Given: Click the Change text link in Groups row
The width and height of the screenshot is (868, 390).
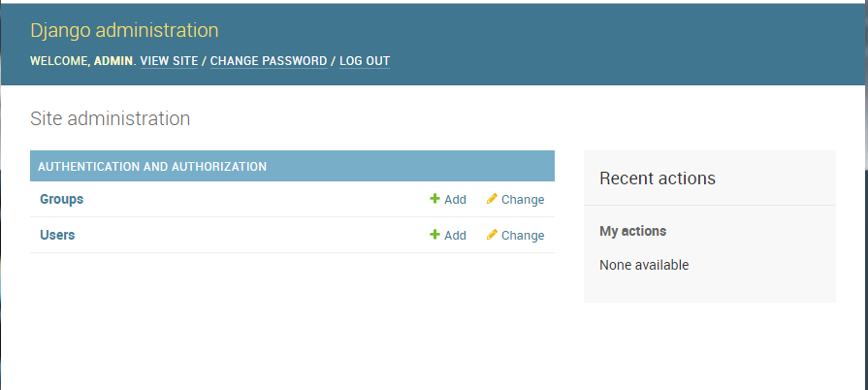Looking at the screenshot, I should 523,200.
